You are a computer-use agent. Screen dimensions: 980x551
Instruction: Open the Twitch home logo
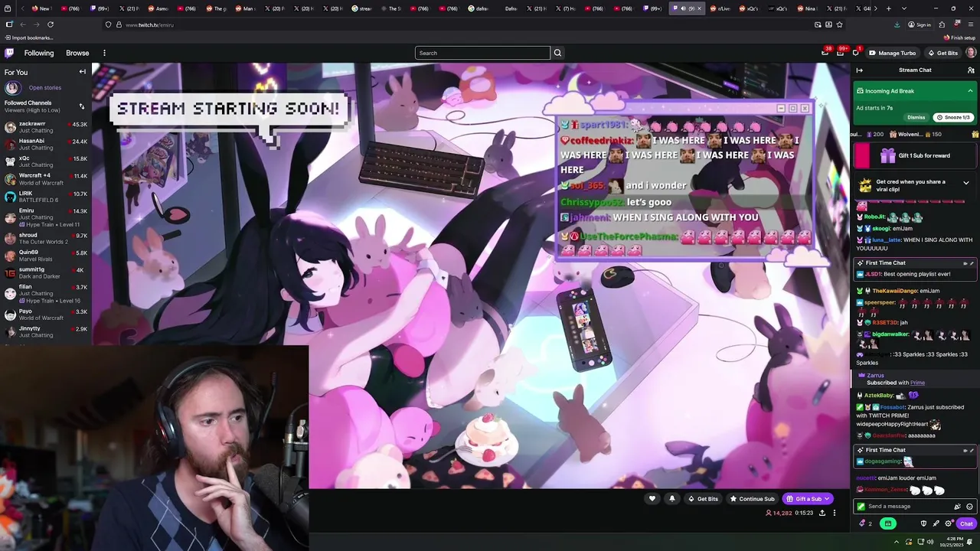click(9, 53)
